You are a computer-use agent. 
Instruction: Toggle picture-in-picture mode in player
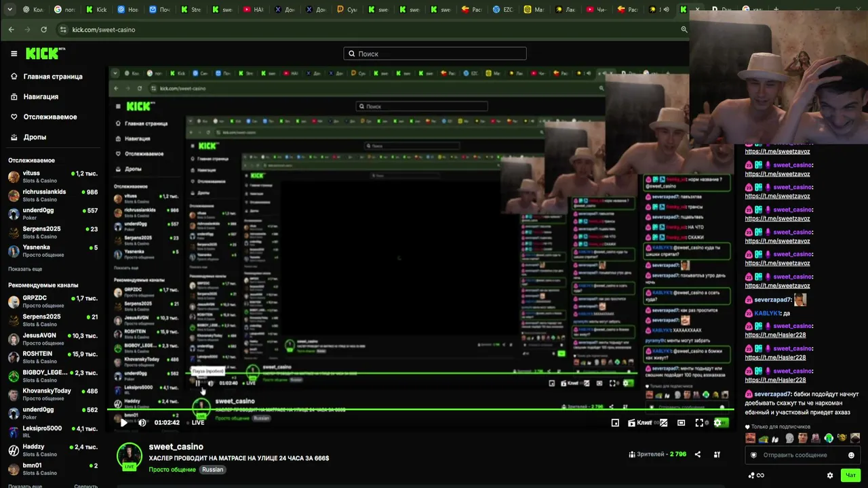tap(615, 422)
